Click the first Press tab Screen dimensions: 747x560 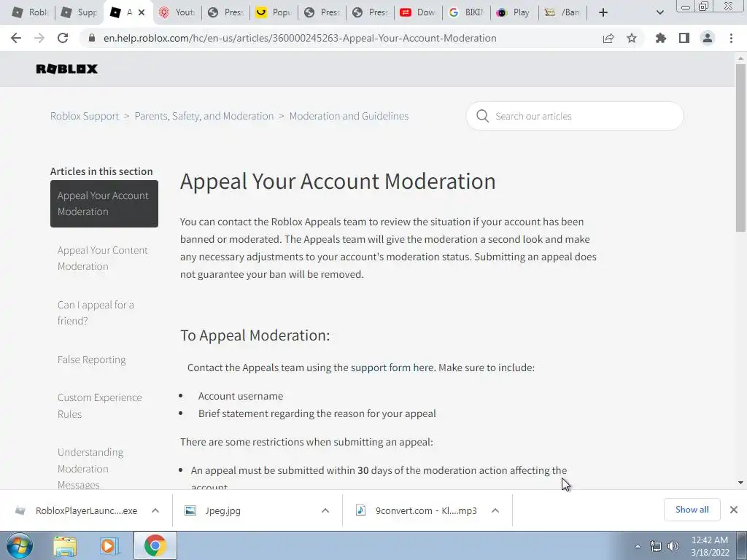coord(225,12)
